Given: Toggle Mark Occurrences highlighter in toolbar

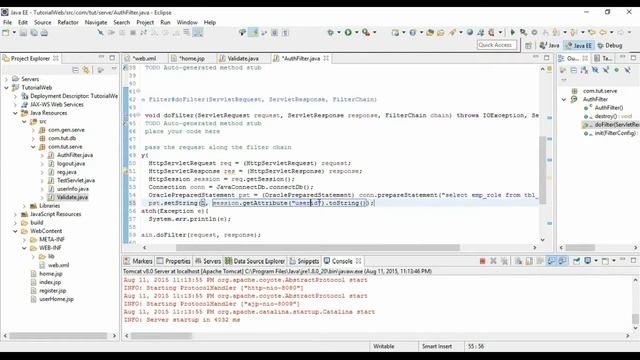Looking at the screenshot, I should 253,33.
